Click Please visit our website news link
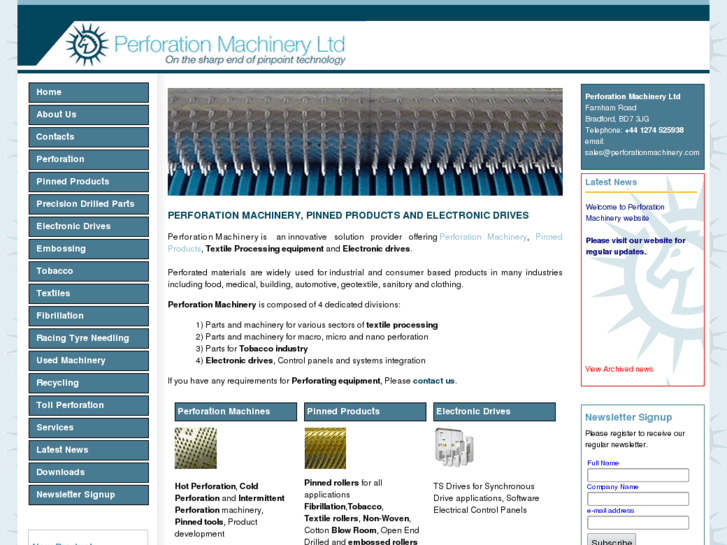 click(x=635, y=246)
